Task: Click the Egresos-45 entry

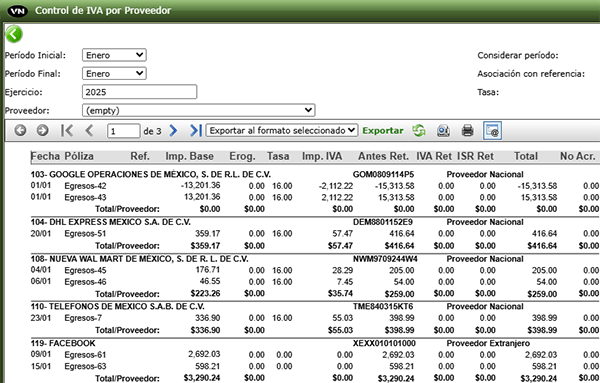Action: click(85, 271)
